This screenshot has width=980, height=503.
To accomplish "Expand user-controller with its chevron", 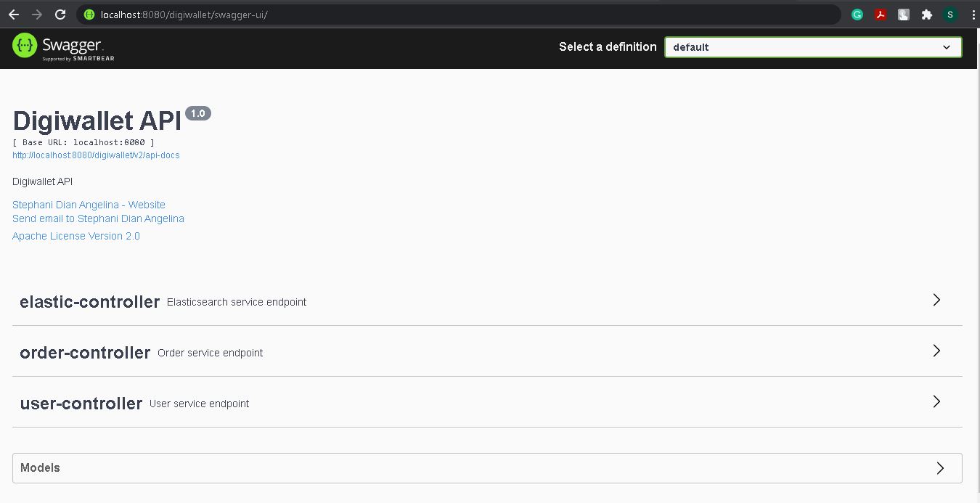I will (x=936, y=401).
